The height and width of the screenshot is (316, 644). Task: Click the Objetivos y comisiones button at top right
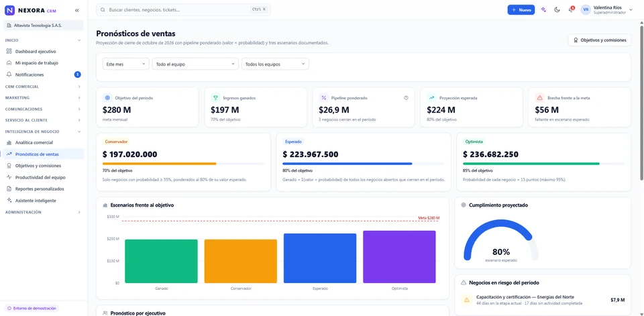pyautogui.click(x=599, y=40)
